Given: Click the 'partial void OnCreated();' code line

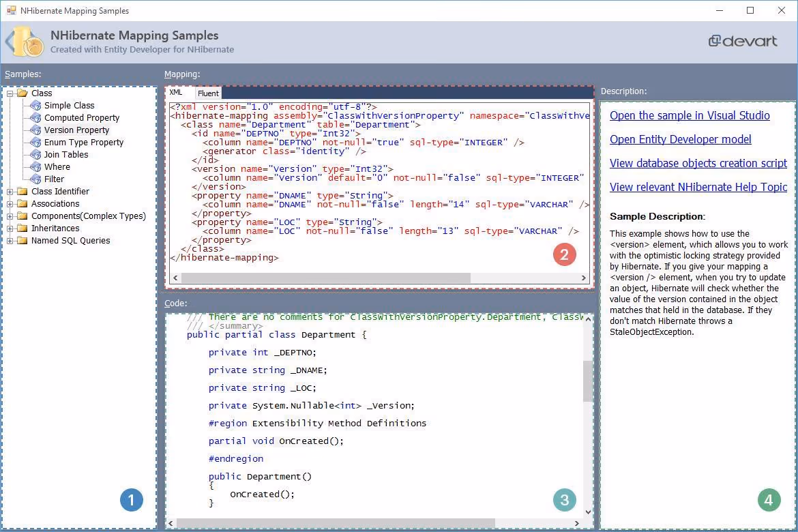Looking at the screenshot, I should 276,441.
